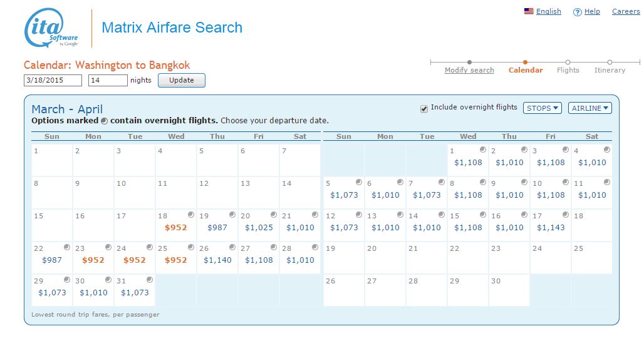644x341 pixels.
Task: Click the Help question mark icon
Action: click(578, 12)
